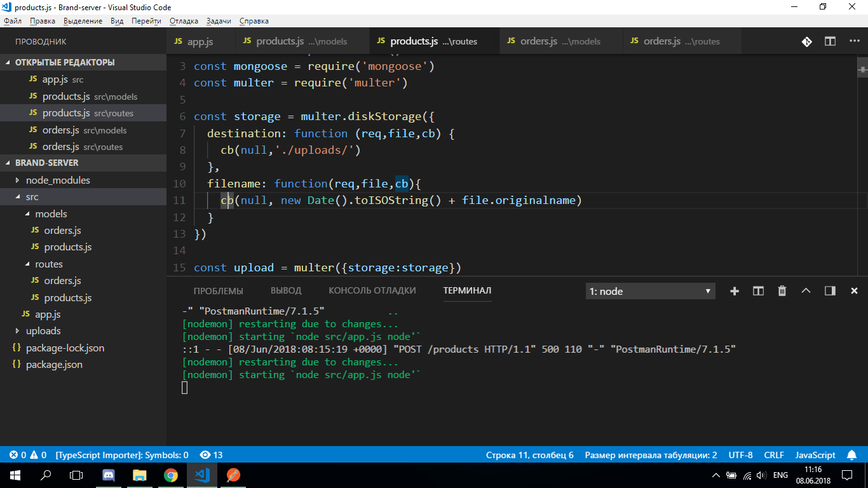The height and width of the screenshot is (488, 868).
Task: Click CRLF to change line endings
Action: tap(774, 455)
